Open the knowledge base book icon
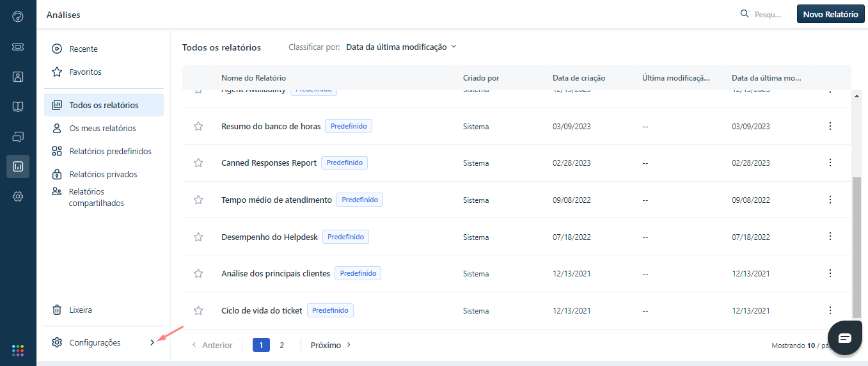868x366 pixels. [x=18, y=107]
